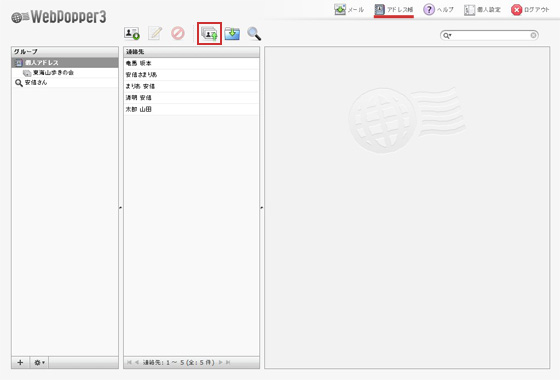Open the 個人設定 personal settings
This screenshot has height=380, width=560.
[482, 10]
